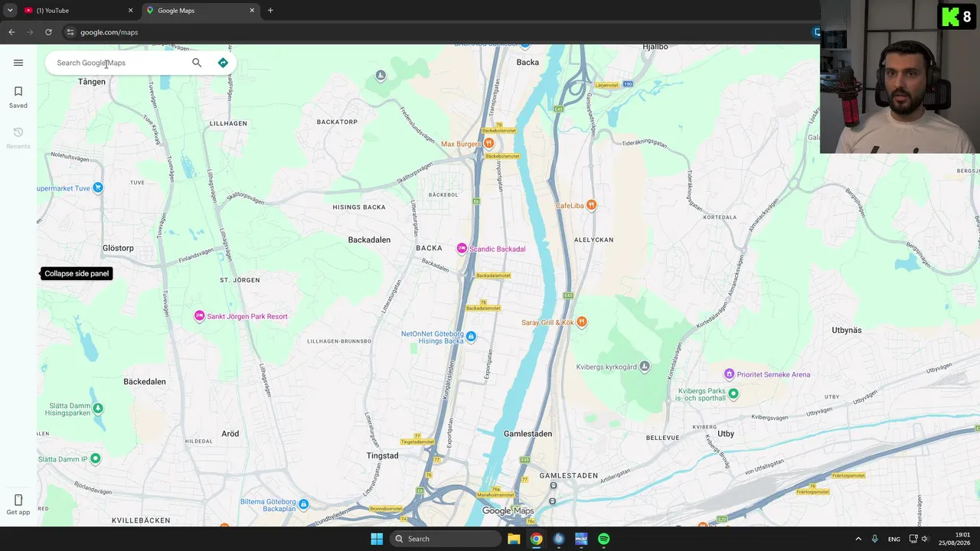Focus the Search Google Maps field

(119, 63)
